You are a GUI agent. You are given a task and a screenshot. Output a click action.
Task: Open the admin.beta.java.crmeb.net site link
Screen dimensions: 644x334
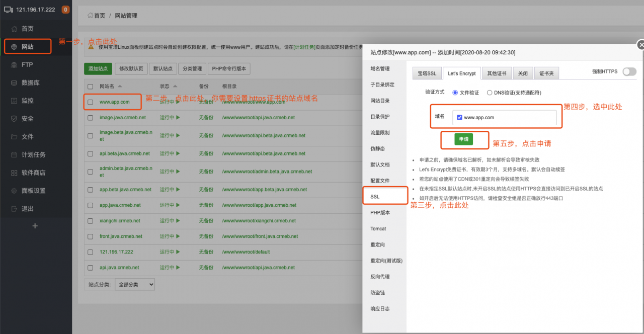point(126,172)
